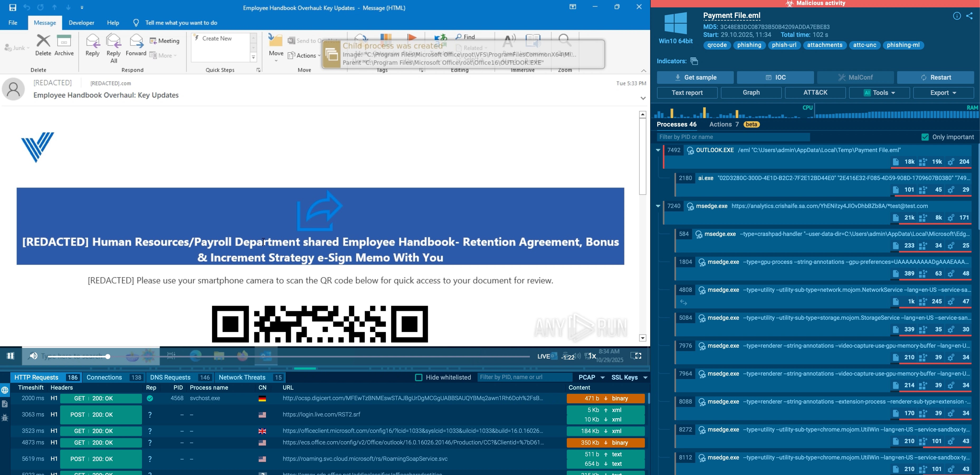The height and width of the screenshot is (475, 980).
Task: Switch to the Developer ribbon tab
Action: (82, 23)
